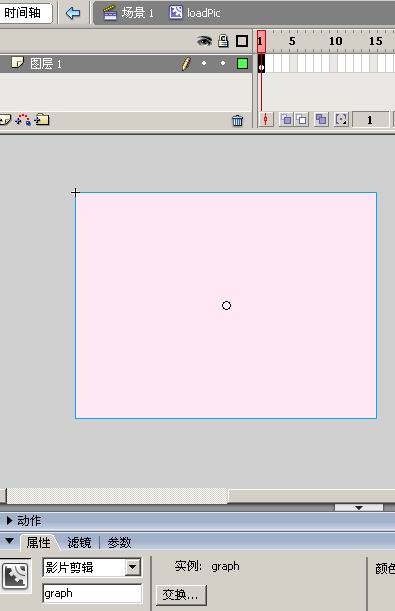Switch to the 参数 tab

[x=119, y=542]
